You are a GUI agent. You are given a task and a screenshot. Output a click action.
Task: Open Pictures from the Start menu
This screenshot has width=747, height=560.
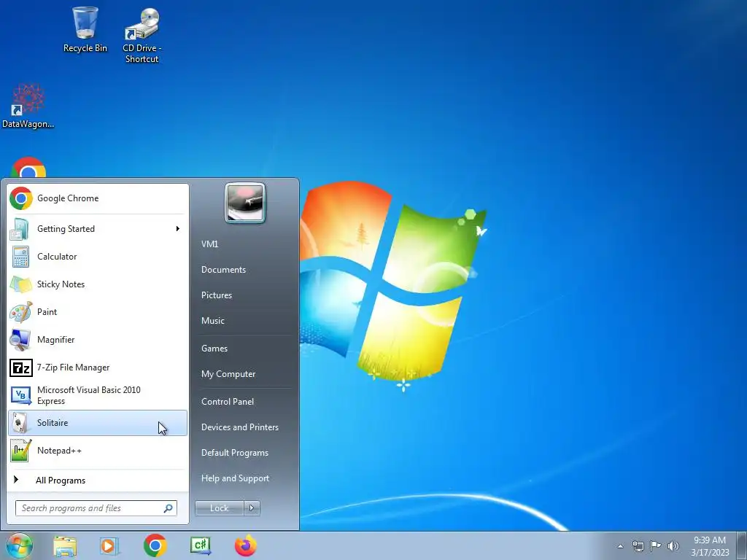click(x=217, y=295)
